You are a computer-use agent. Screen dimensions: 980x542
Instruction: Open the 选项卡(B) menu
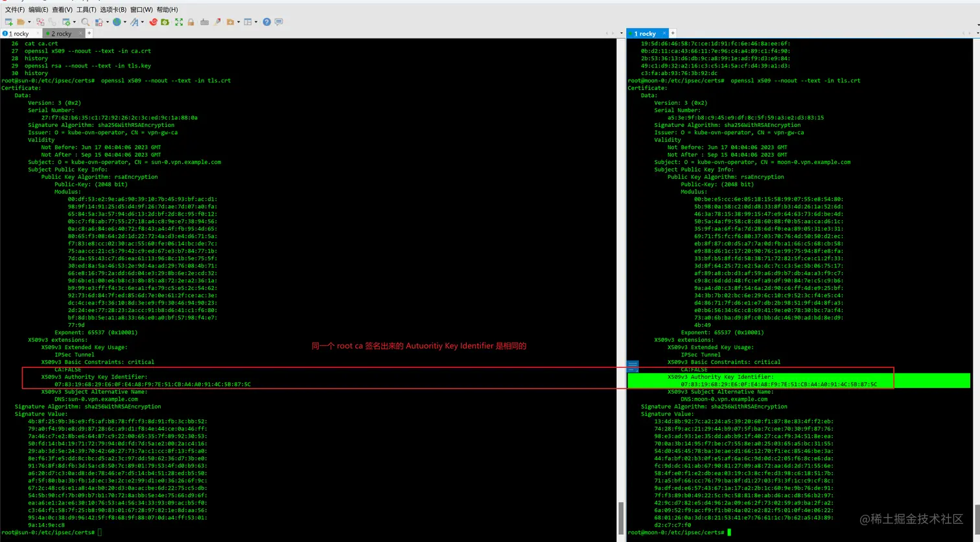(x=113, y=10)
